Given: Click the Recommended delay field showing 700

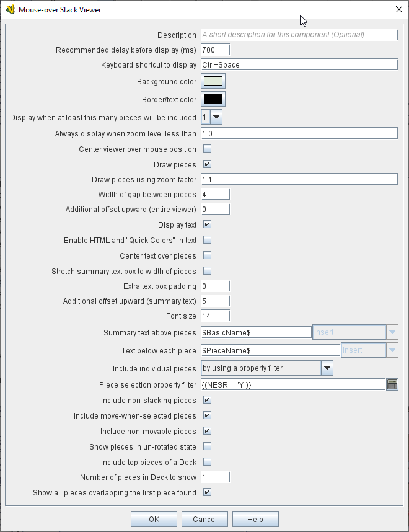Looking at the screenshot, I should (x=216, y=50).
